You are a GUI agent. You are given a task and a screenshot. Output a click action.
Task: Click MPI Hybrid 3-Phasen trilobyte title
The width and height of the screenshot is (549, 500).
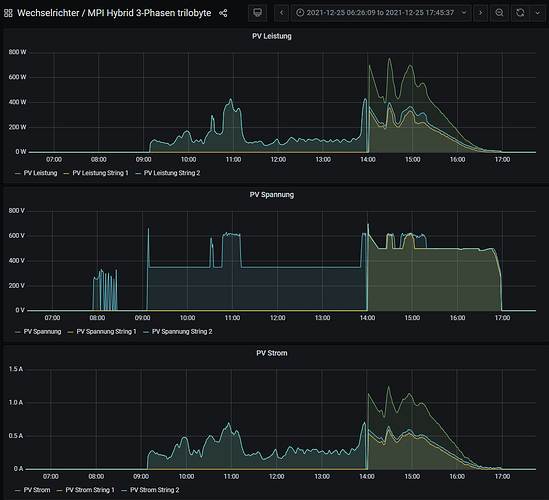click(150, 13)
